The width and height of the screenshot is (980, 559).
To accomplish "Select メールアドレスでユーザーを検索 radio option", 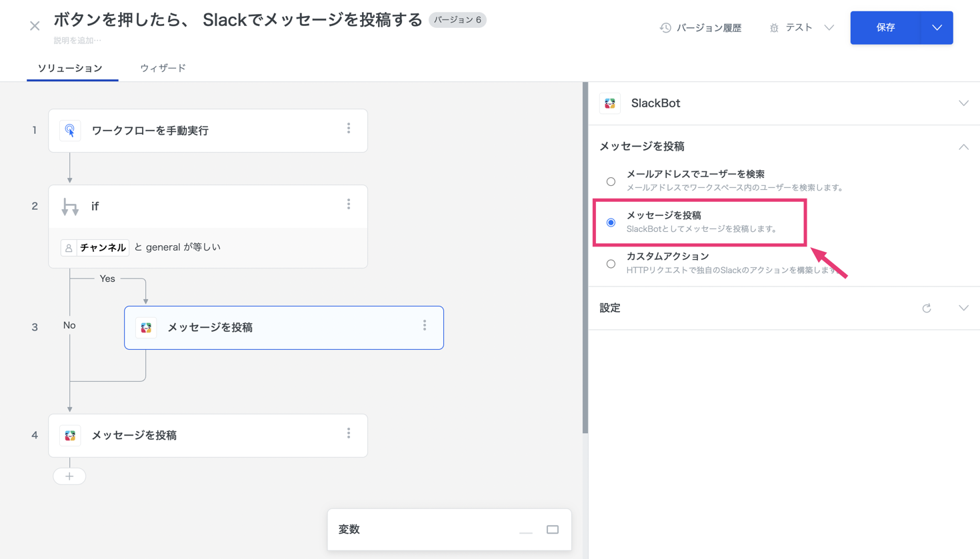I will [611, 181].
